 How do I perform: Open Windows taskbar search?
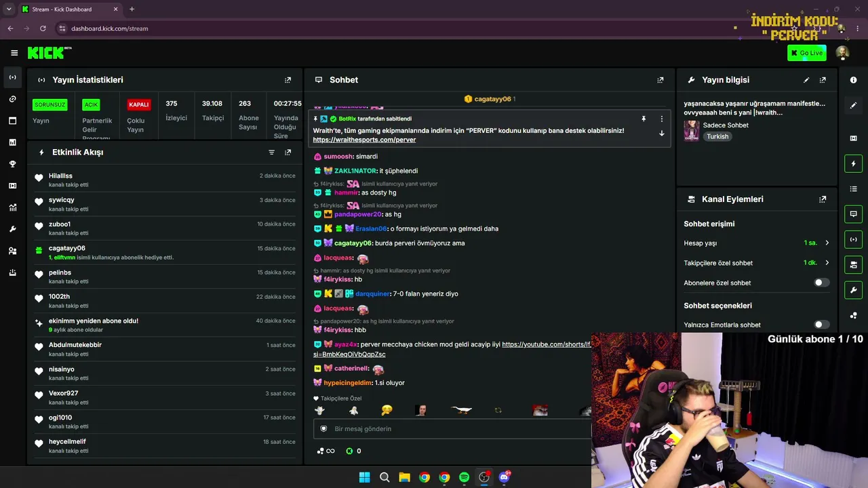click(x=384, y=477)
